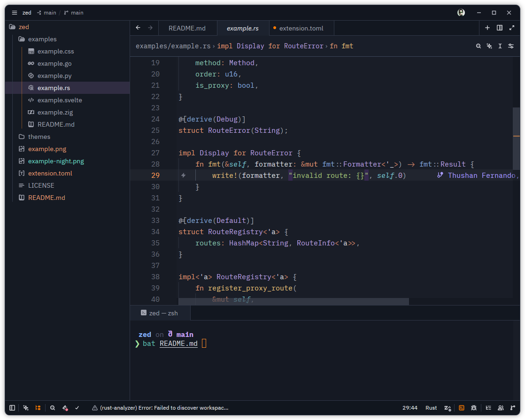Open extension.toml in project tree
525x420 pixels.
coord(67,173)
